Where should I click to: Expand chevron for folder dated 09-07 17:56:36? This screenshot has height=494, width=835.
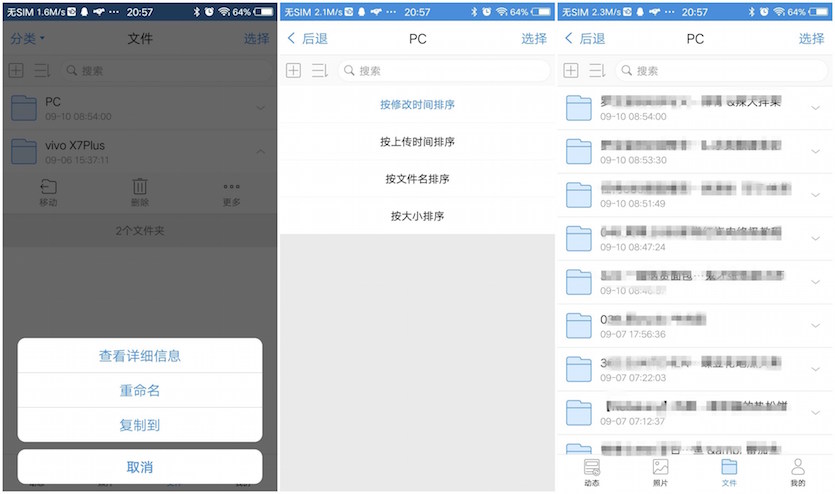tap(815, 327)
